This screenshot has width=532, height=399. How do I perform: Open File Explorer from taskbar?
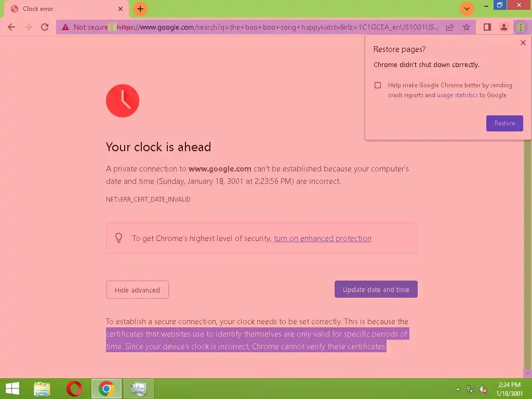click(x=42, y=389)
